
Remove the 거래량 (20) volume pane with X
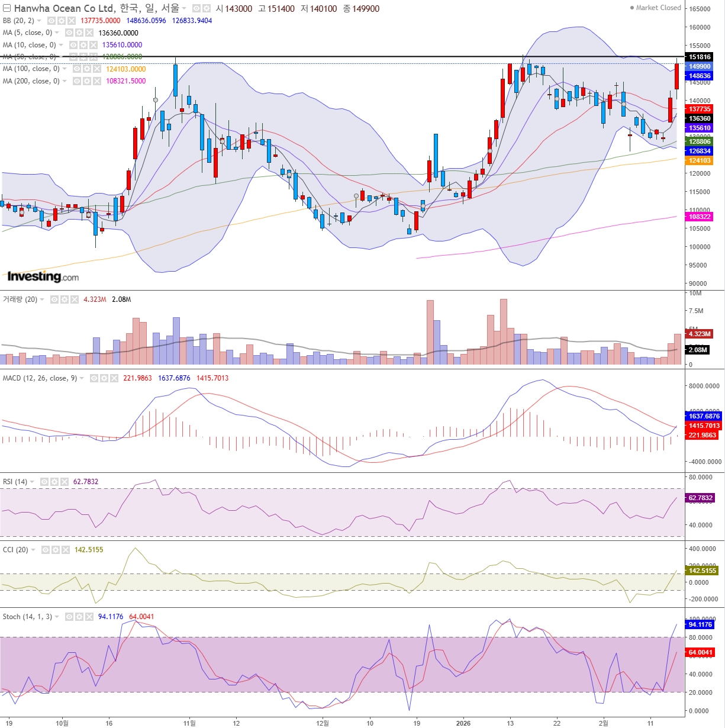click(75, 299)
